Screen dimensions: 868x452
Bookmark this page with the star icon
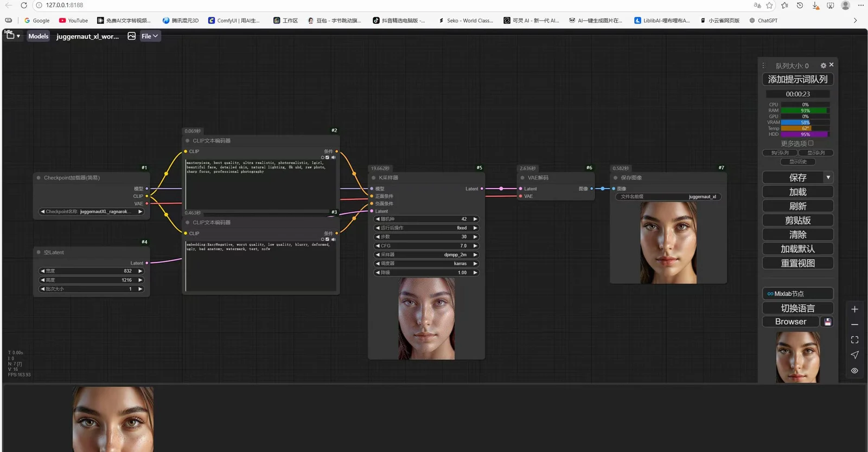[770, 5]
